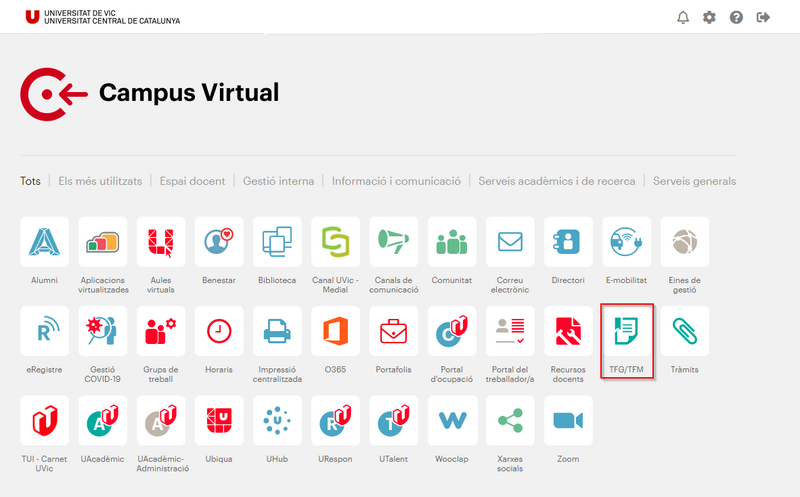Open Correu electrònic envelope icon
800x497 pixels.
[x=510, y=242]
